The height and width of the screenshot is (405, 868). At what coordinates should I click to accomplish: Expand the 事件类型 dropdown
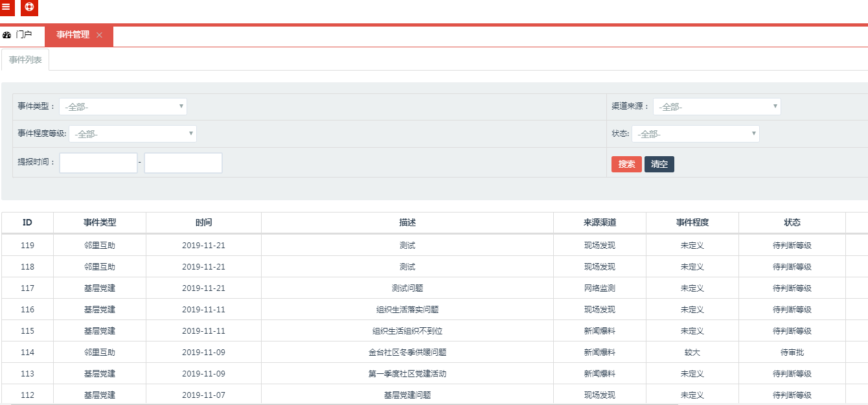click(122, 107)
